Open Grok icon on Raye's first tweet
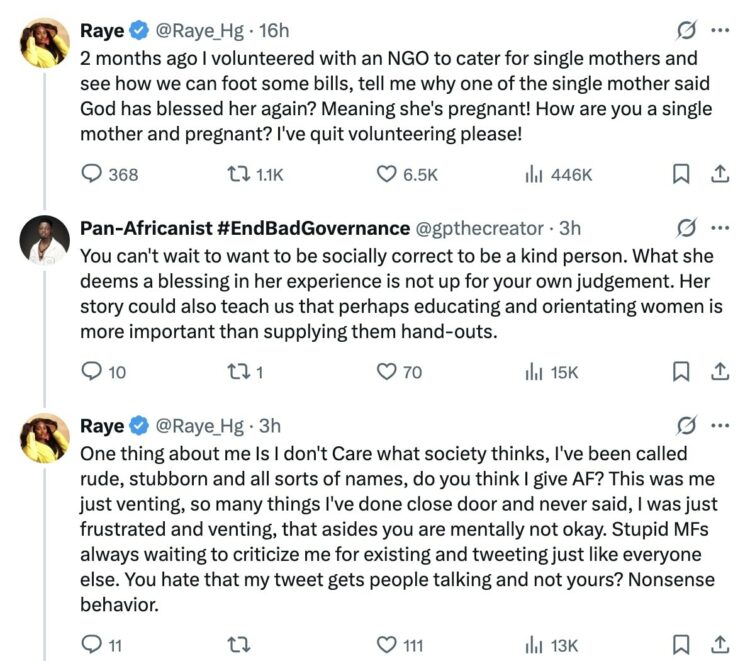This screenshot has width=750, height=661. tap(686, 31)
